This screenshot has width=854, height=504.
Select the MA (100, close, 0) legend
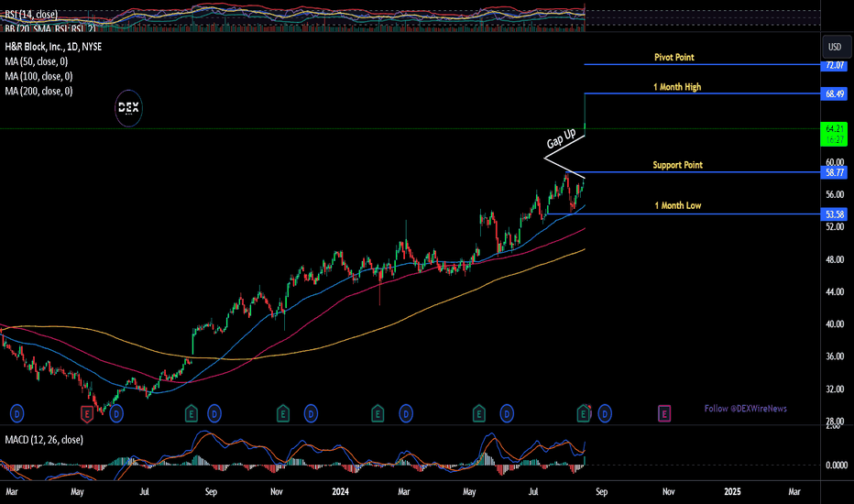(x=38, y=76)
